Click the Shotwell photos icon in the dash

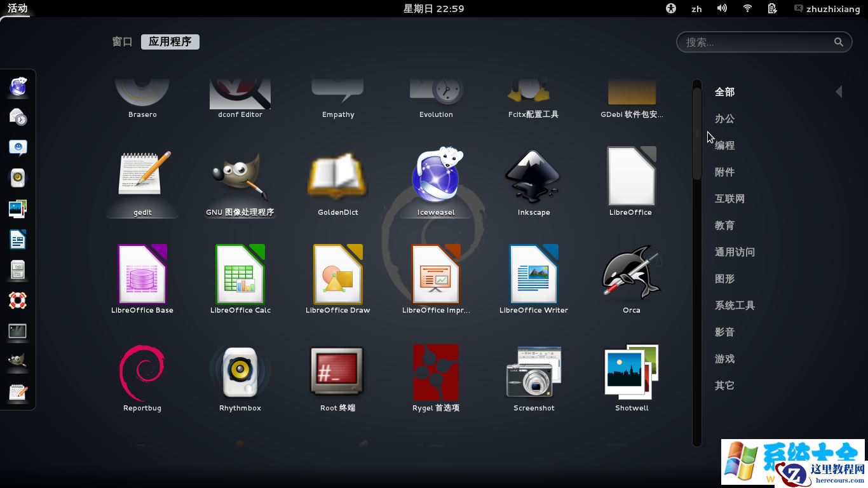click(x=18, y=208)
